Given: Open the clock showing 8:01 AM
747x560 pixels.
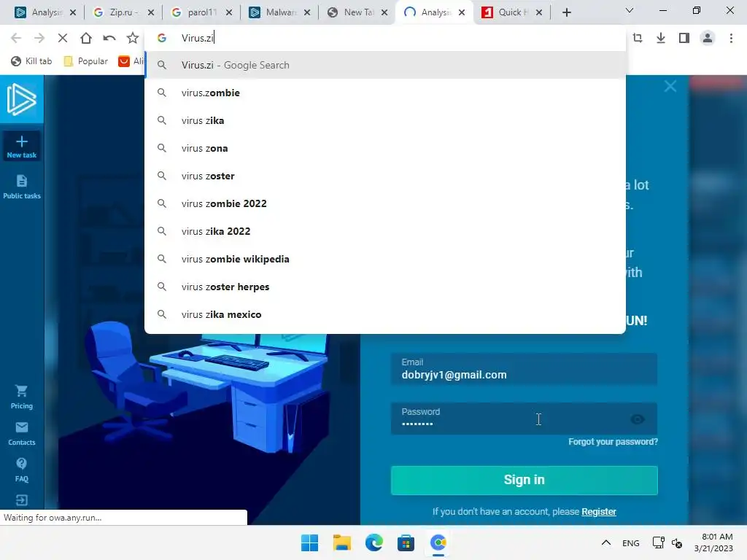Looking at the screenshot, I should [x=713, y=542].
